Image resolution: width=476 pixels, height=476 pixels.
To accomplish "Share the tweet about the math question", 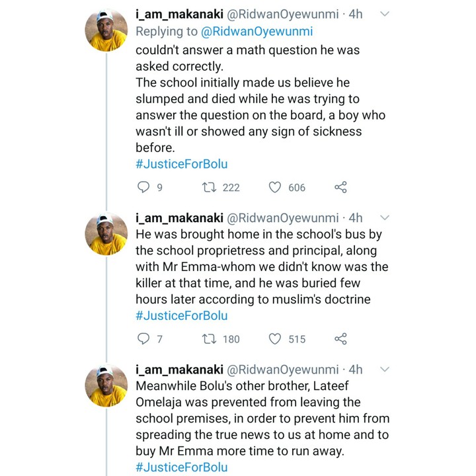I will click(x=340, y=187).
